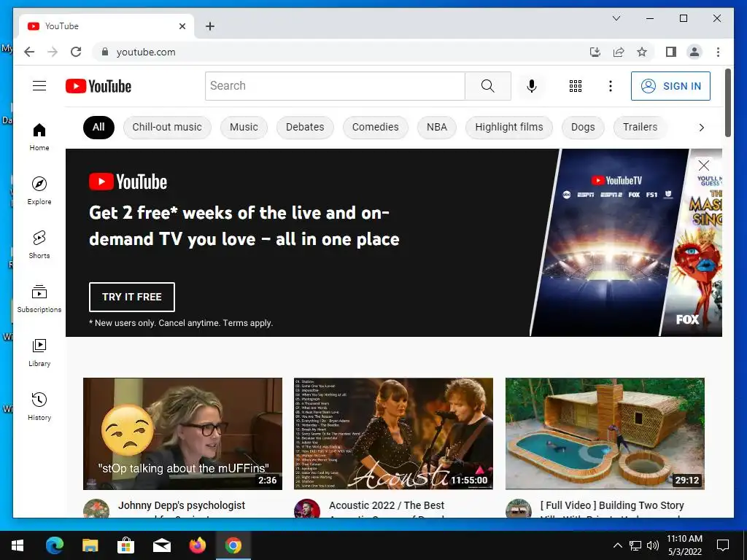Click the SIGN IN button
The width and height of the screenshot is (747, 560).
point(671,86)
